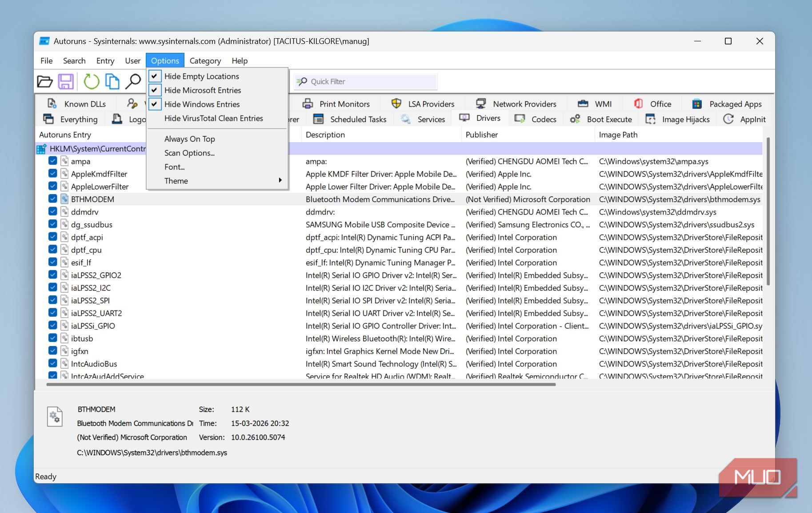Toggle Hide Microsoft Entries option
The height and width of the screenshot is (513, 812).
coord(217,90)
